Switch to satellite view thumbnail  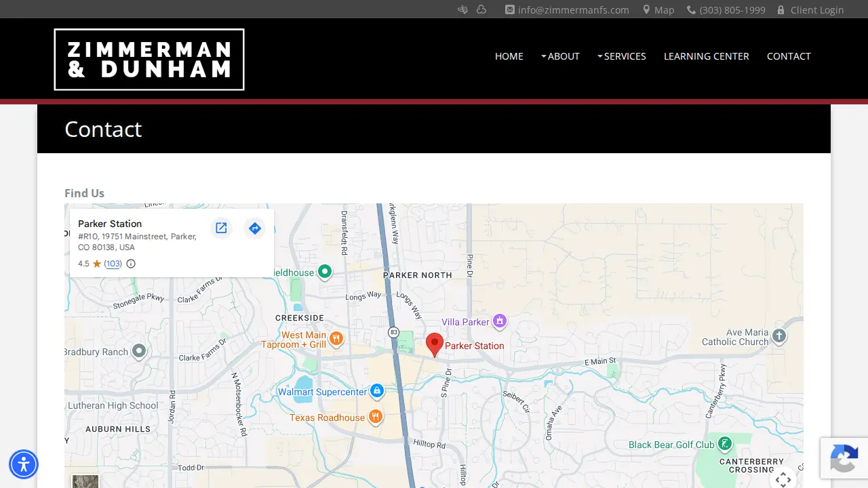(85, 481)
